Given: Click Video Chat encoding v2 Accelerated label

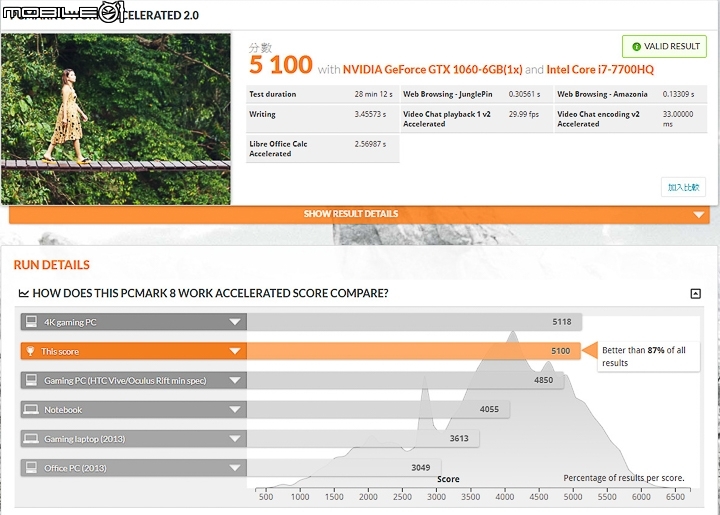Looking at the screenshot, I should point(598,119).
